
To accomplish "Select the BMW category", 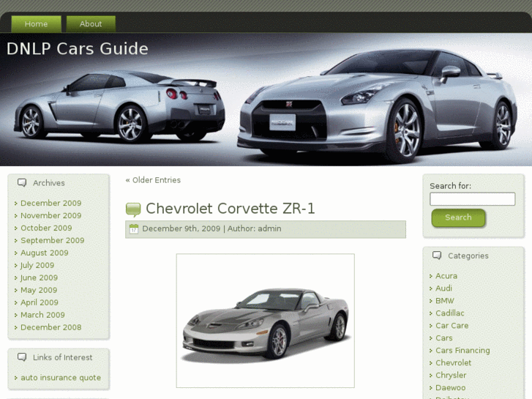I will tap(445, 301).
